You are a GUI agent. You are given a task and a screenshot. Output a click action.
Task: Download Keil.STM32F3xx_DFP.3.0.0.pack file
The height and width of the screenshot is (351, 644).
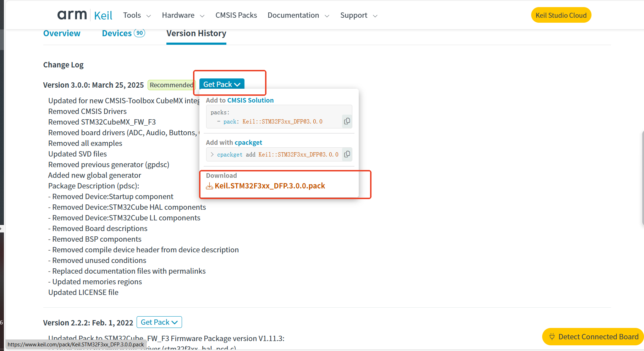pos(270,186)
